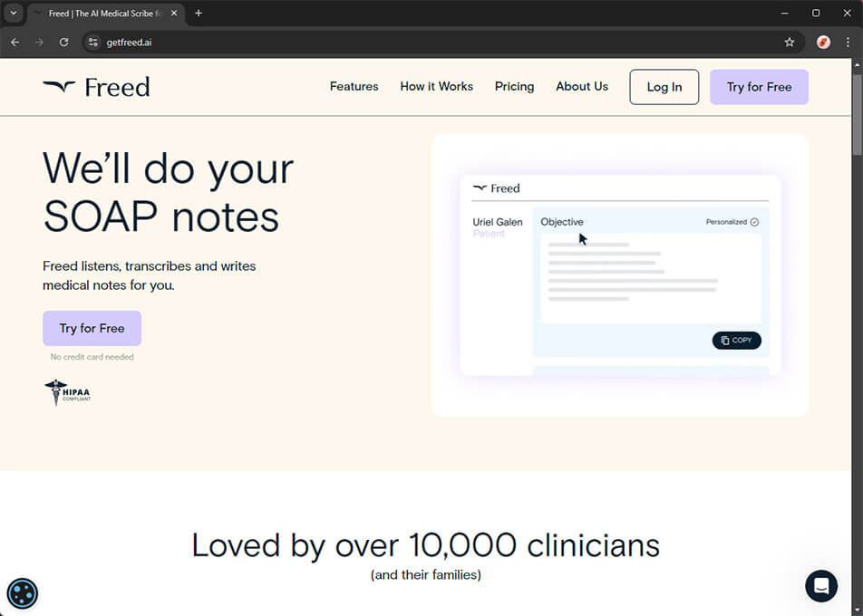The height and width of the screenshot is (616, 863).
Task: Click the Uriel Galen patient name
Action: (498, 222)
